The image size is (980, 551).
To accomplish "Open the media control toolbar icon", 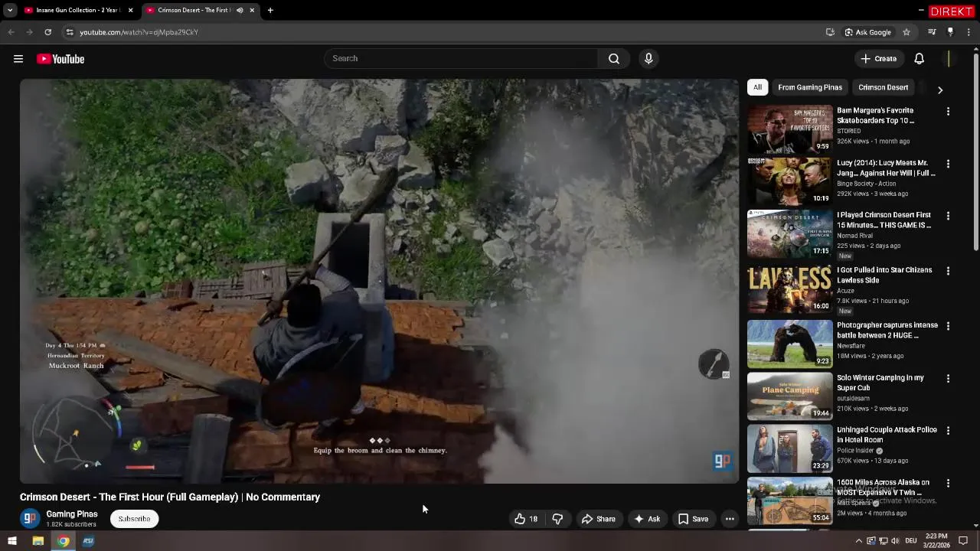I will (932, 32).
